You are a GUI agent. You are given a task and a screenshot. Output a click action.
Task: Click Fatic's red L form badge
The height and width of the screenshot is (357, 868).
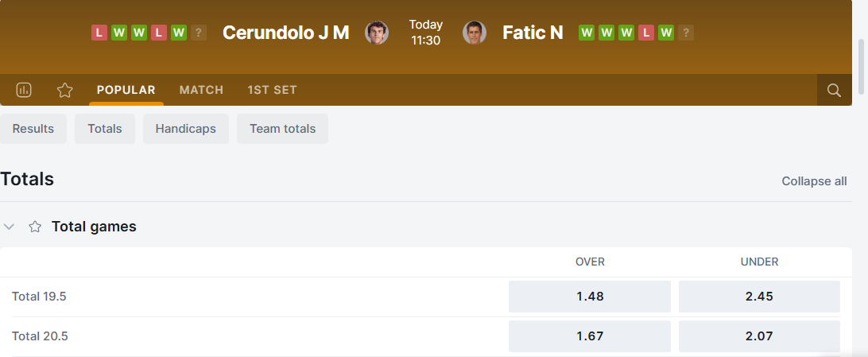[x=646, y=33]
